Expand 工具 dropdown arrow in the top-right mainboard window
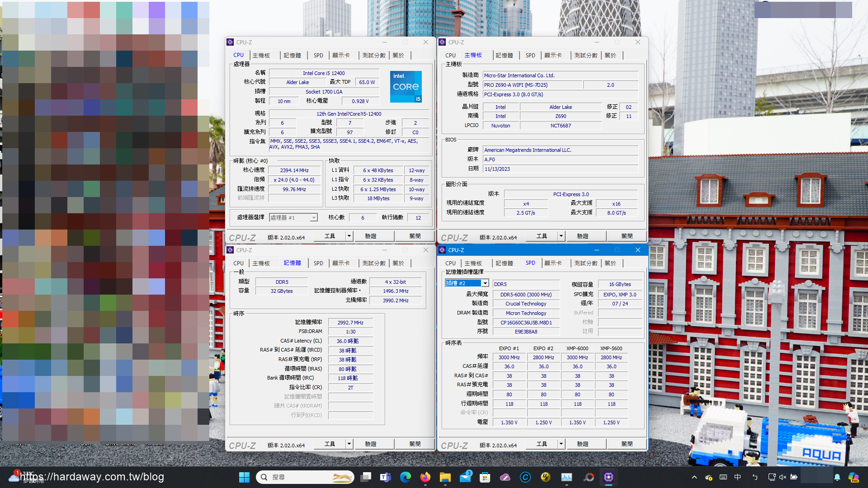 [561, 236]
